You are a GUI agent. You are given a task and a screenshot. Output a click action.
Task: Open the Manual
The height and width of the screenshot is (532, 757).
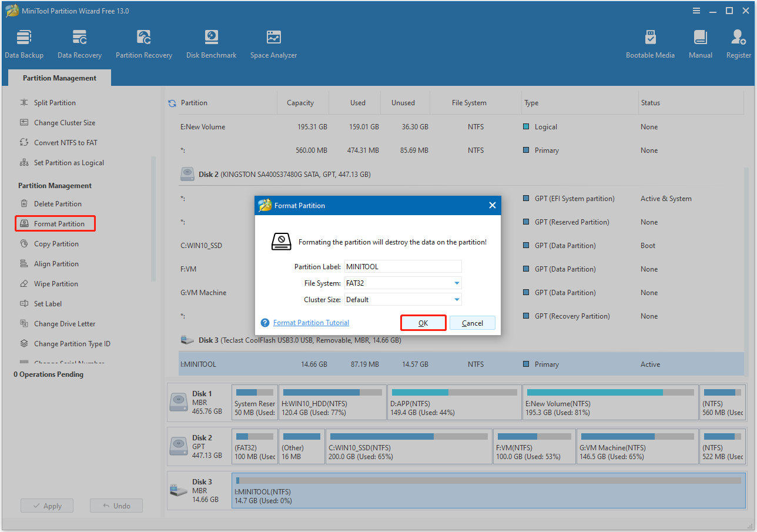[700, 42]
